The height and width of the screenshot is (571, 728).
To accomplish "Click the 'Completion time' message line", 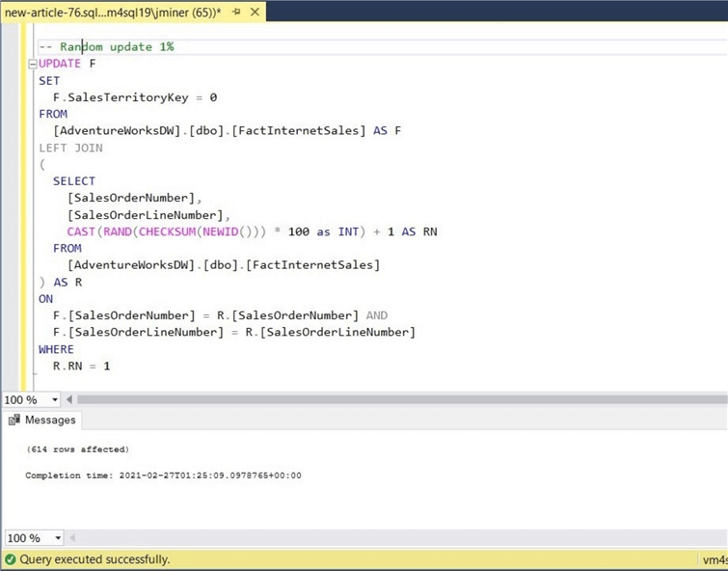I will pyautogui.click(x=163, y=476).
